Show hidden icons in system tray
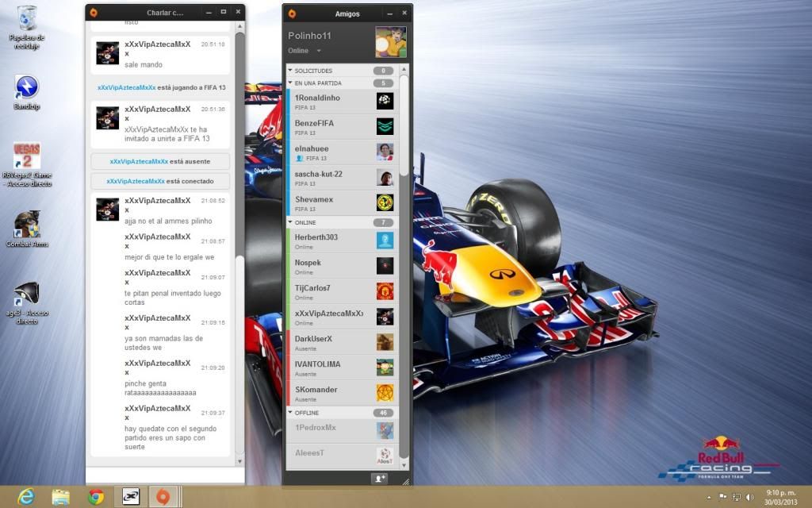 pyautogui.click(x=709, y=497)
